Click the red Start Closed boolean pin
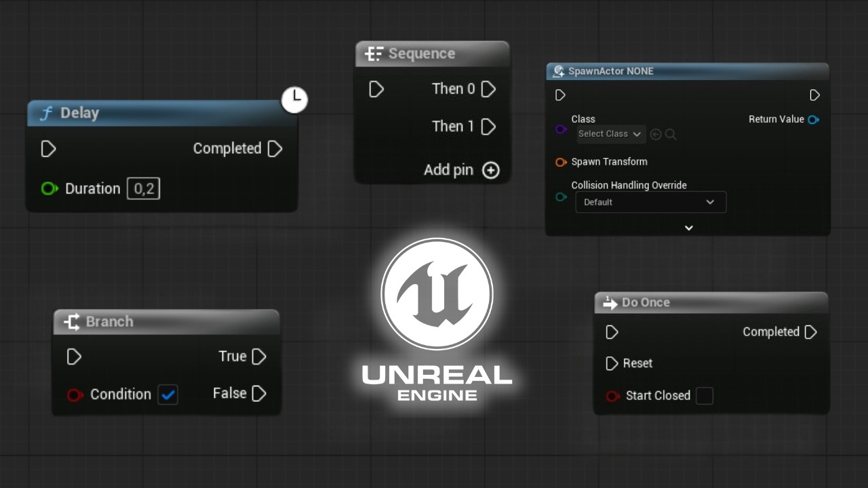This screenshot has width=868, height=488. tap(612, 396)
